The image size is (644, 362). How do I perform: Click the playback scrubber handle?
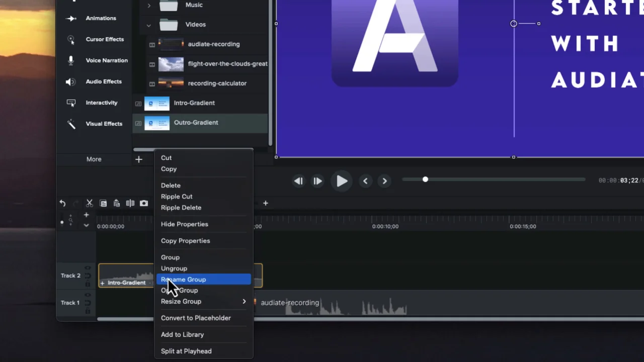425,179
